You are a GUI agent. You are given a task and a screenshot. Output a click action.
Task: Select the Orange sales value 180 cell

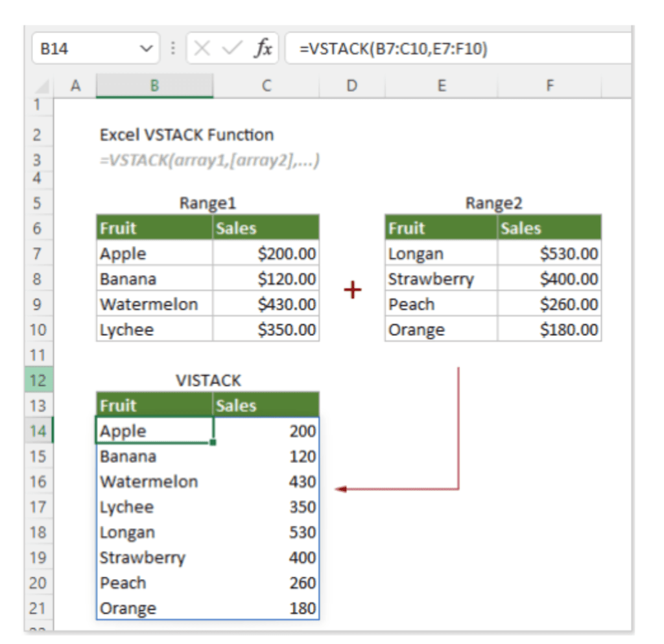[x=266, y=608]
